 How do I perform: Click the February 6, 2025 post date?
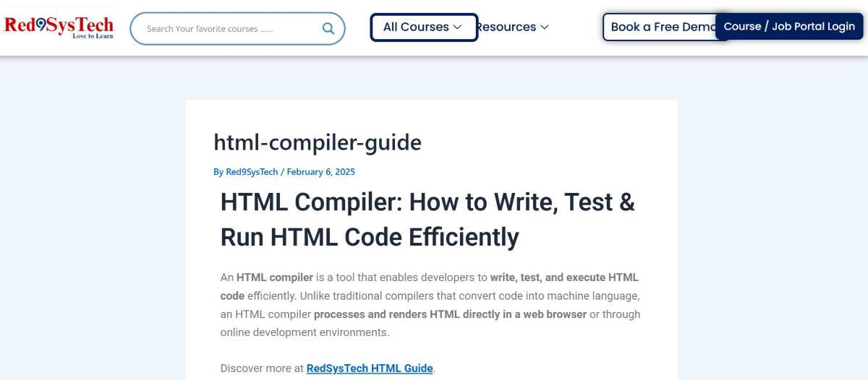click(320, 172)
